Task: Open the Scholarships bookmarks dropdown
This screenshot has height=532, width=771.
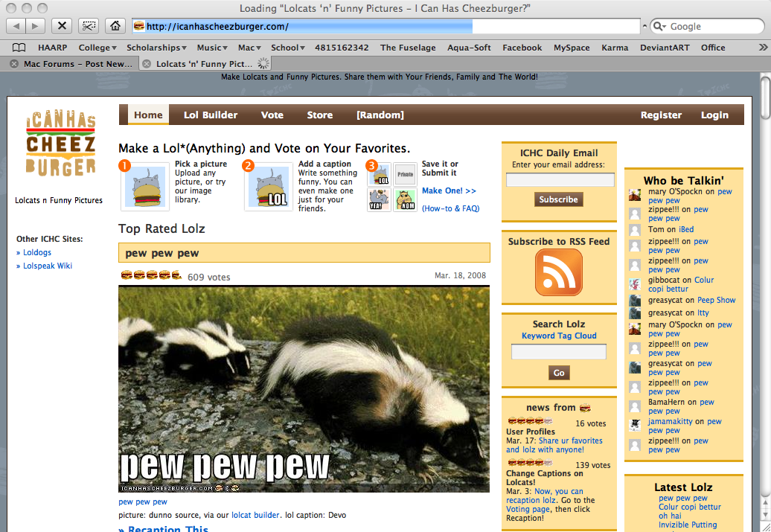Action: [156, 48]
